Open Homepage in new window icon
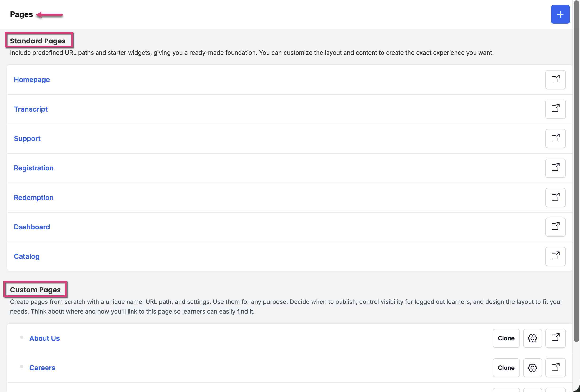The width and height of the screenshot is (580, 392). tap(555, 80)
